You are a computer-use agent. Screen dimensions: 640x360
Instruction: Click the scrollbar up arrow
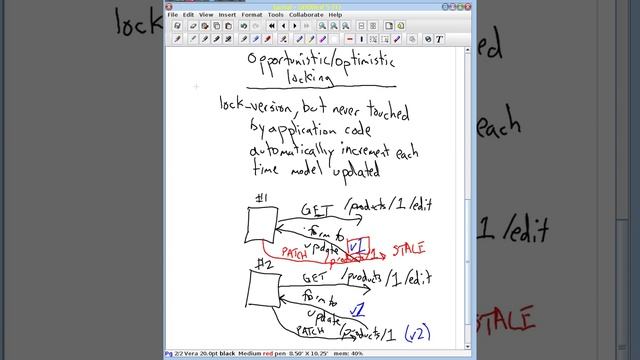coord(468,50)
